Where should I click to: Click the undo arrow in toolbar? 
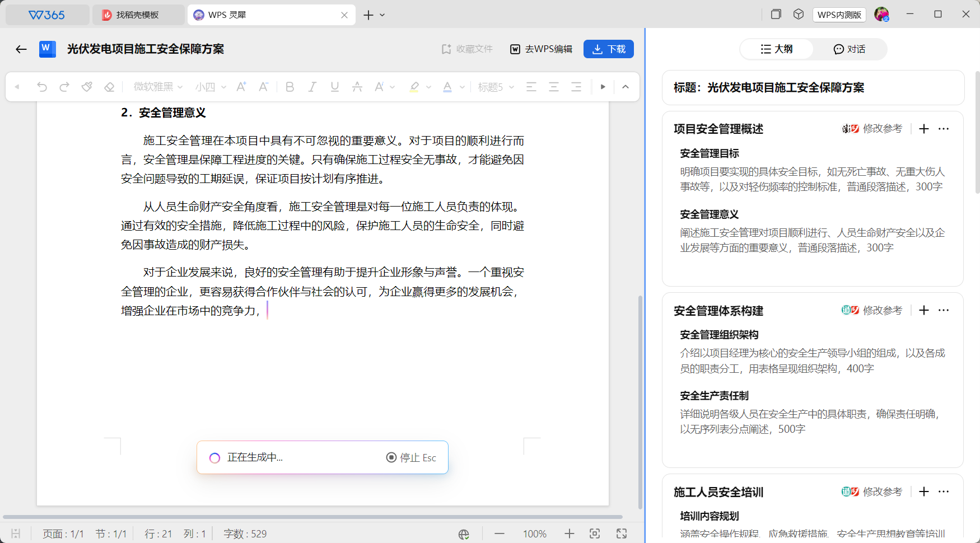[42, 87]
